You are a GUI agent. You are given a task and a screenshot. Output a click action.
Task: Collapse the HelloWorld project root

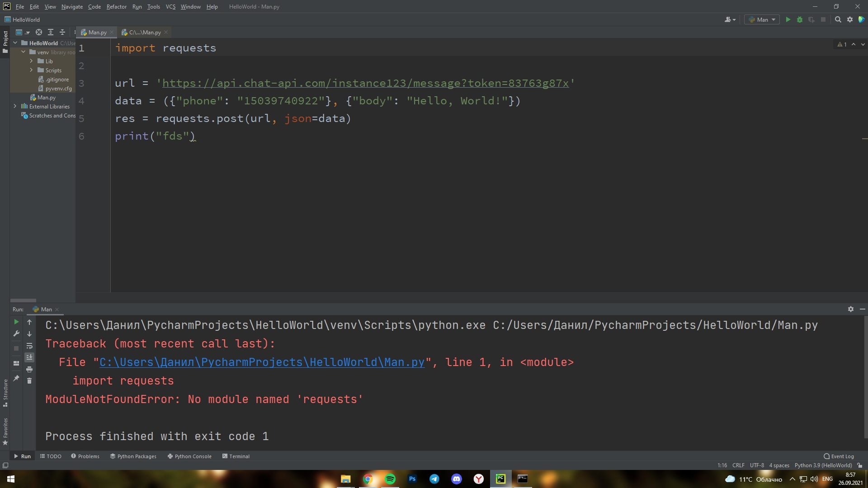coord(15,43)
